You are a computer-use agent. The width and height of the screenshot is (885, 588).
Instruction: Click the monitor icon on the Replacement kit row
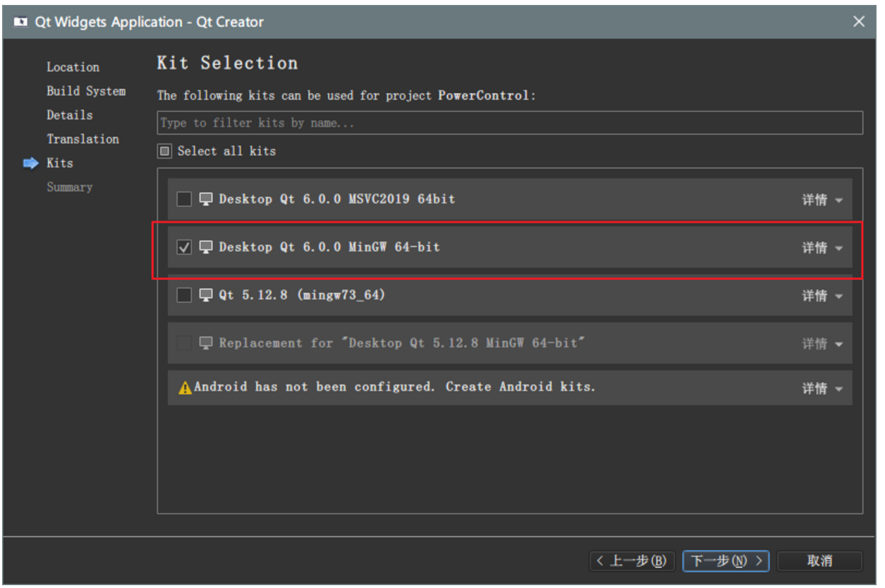tap(206, 343)
